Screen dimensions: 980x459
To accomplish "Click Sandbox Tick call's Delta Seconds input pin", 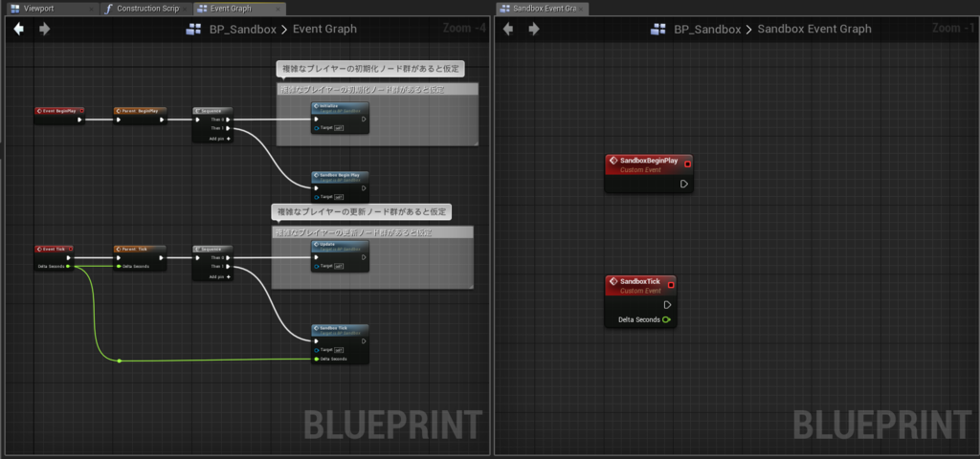I will 317,359.
